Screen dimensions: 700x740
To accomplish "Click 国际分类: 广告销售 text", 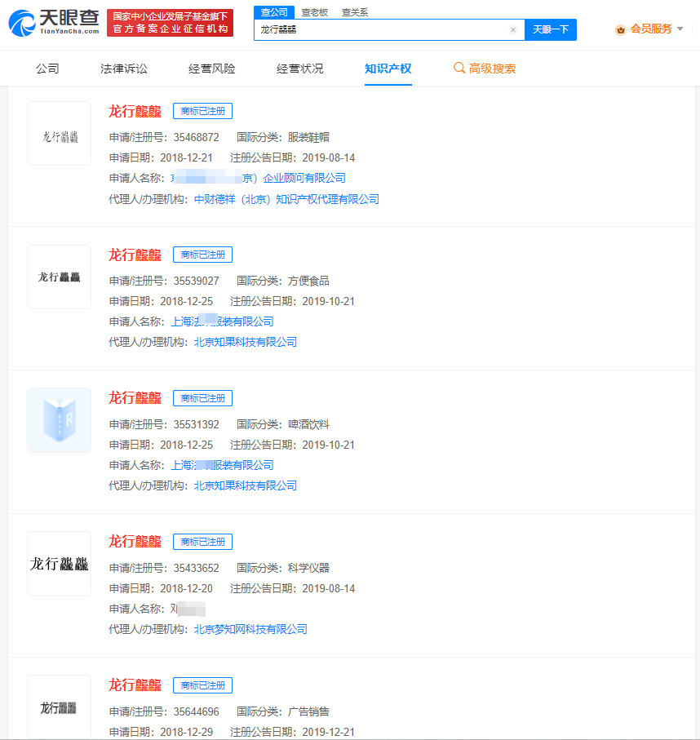I will 283,711.
